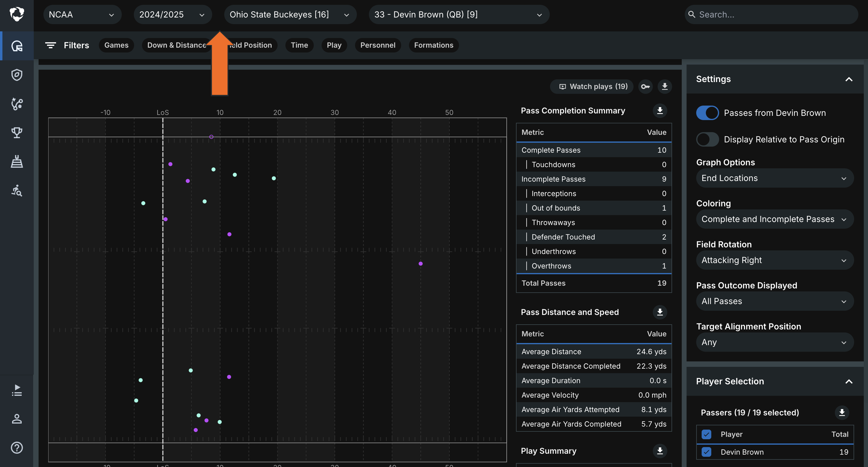The image size is (868, 467).
Task: Download the Passers list
Action: 842,412
